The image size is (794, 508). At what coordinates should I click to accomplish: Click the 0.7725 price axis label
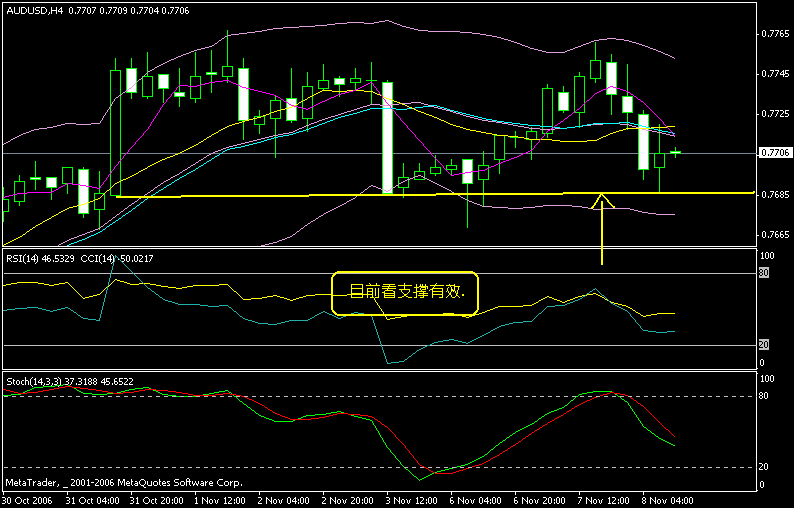point(775,114)
